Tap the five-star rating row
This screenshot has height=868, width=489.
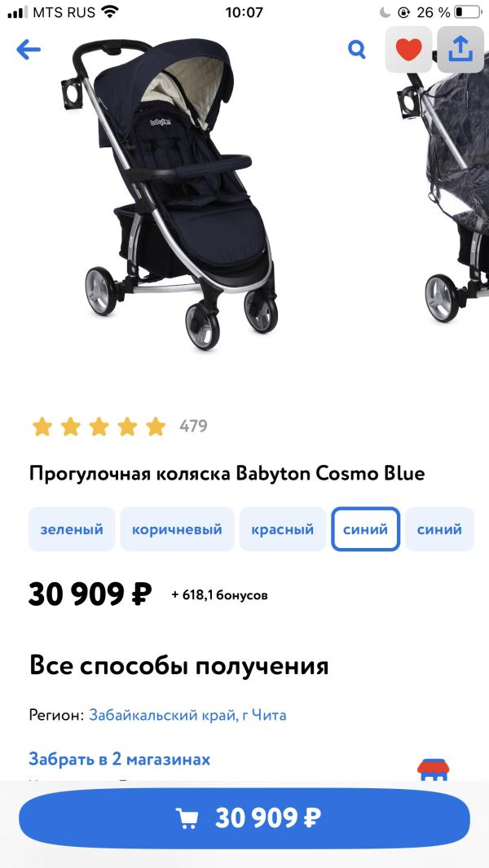[99, 426]
